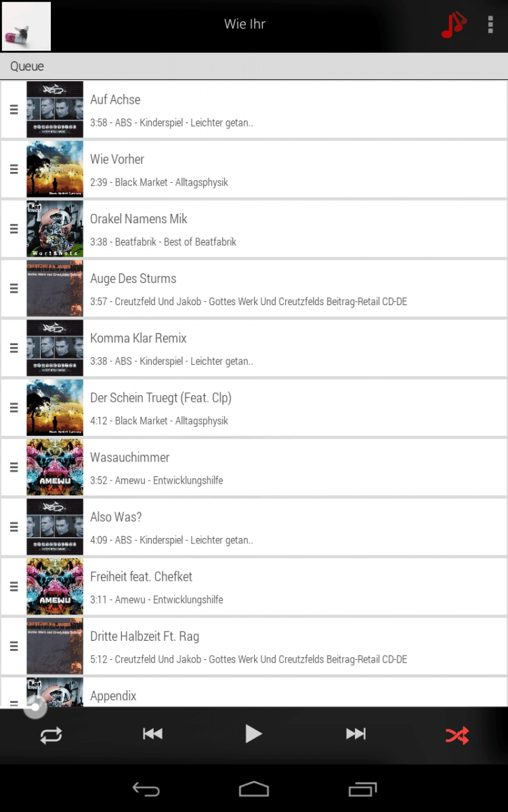This screenshot has width=508, height=812.
Task: Go back to the previous track
Action: pos(152,734)
